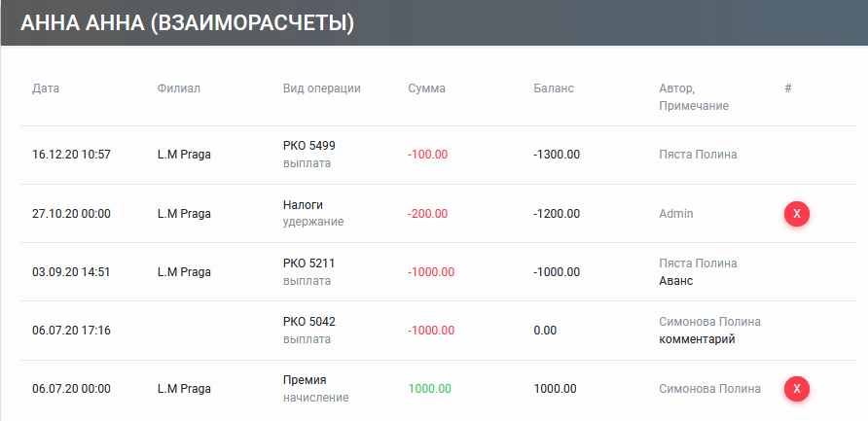Viewport: 868px width, 421px height.
Task: Delete the Налоги удержание row
Action: (797, 213)
